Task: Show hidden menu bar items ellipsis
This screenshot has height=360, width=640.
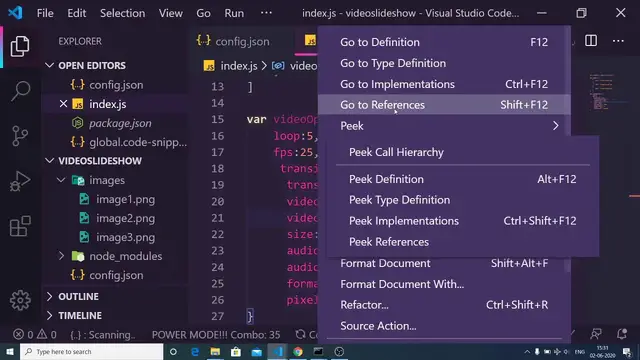Action: pyautogui.click(x=266, y=13)
